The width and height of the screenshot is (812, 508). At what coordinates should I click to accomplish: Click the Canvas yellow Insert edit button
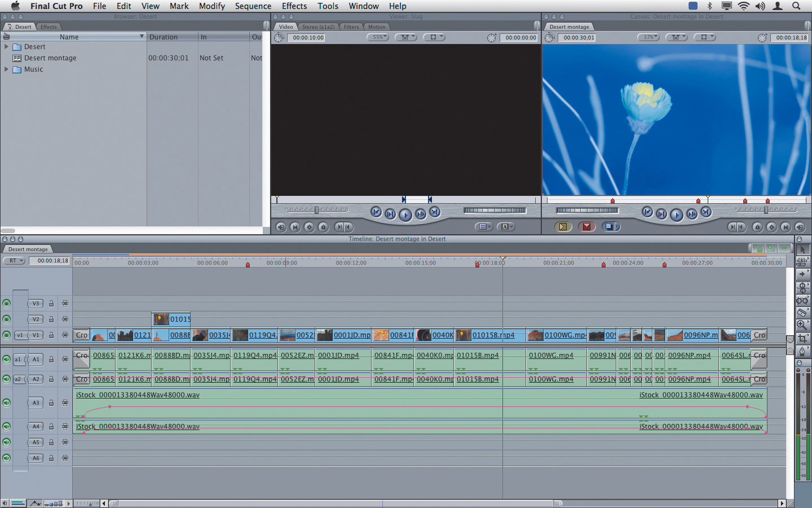(563, 227)
